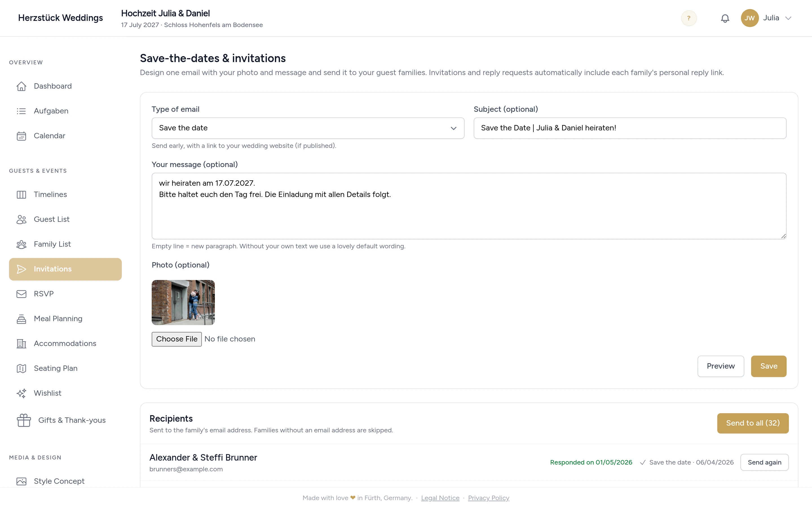This screenshot has height=508, width=812.
Task: Click the Herzstück Weddings logo text
Action: tap(60, 18)
